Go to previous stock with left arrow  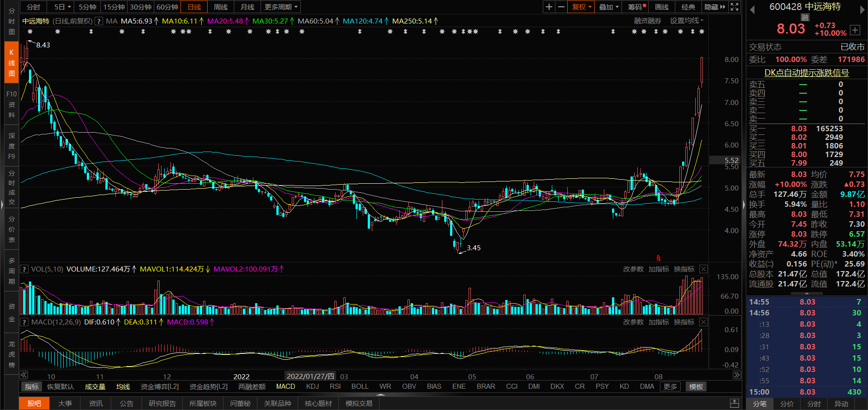tap(753, 10)
